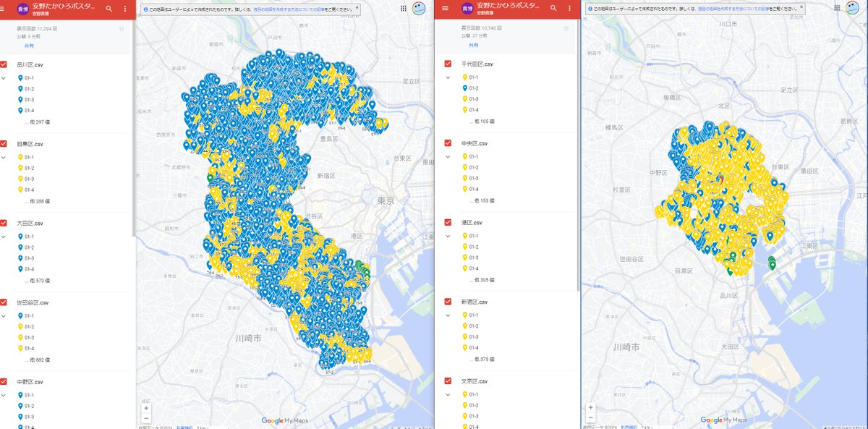Open the three-dot options menu in left window
This screenshot has width=868, height=429.
tap(125, 9)
